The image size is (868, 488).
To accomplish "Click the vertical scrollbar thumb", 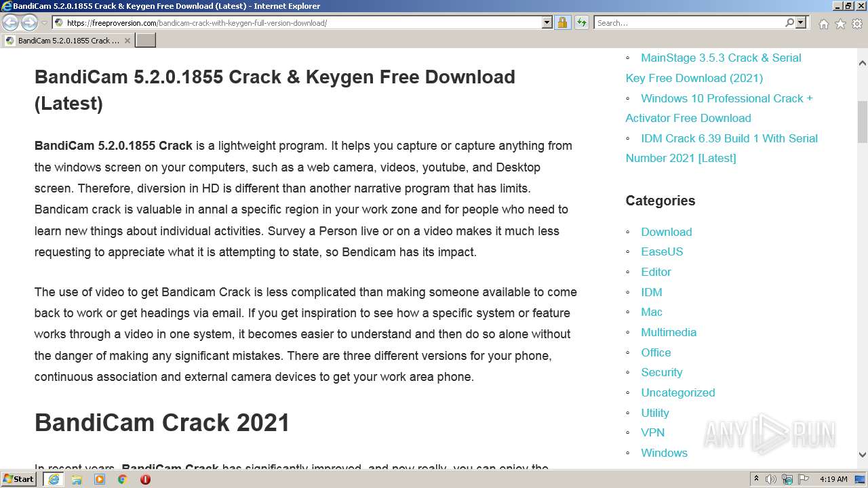I will click(x=862, y=122).
